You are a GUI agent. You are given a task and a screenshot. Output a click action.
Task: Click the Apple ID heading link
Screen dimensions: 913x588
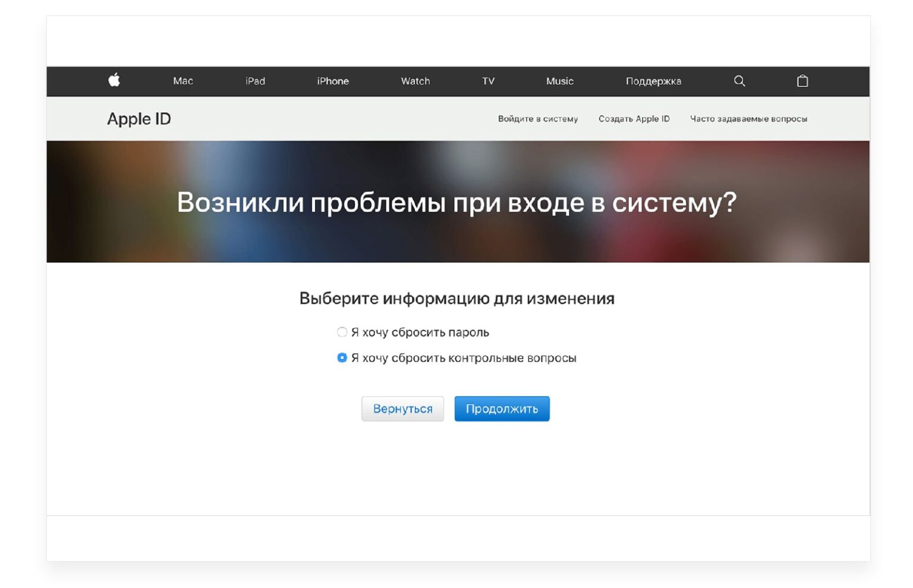pos(138,119)
